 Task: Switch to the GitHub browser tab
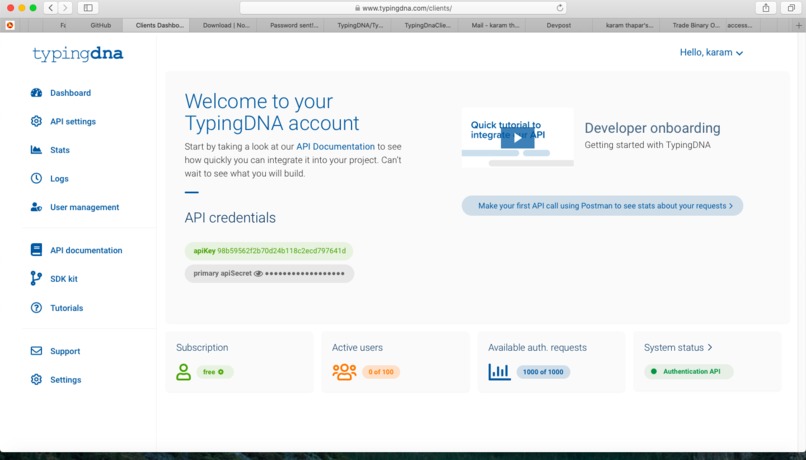[x=100, y=25]
